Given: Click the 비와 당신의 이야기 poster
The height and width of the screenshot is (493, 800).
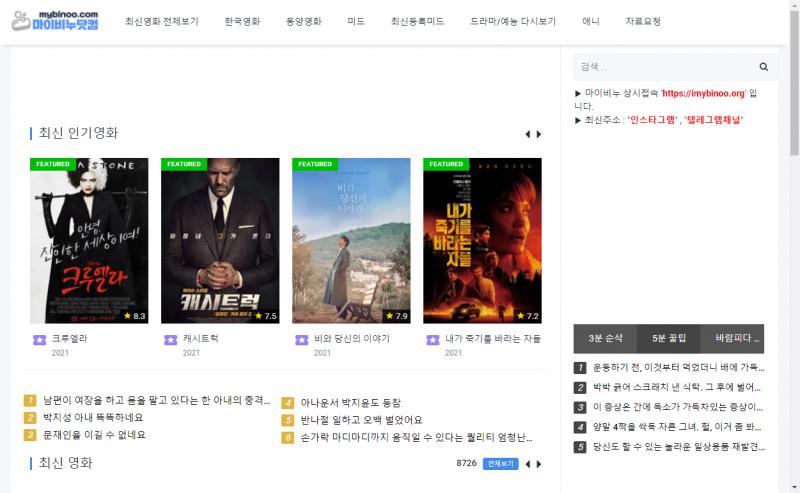Looking at the screenshot, I should pyautogui.click(x=352, y=240).
